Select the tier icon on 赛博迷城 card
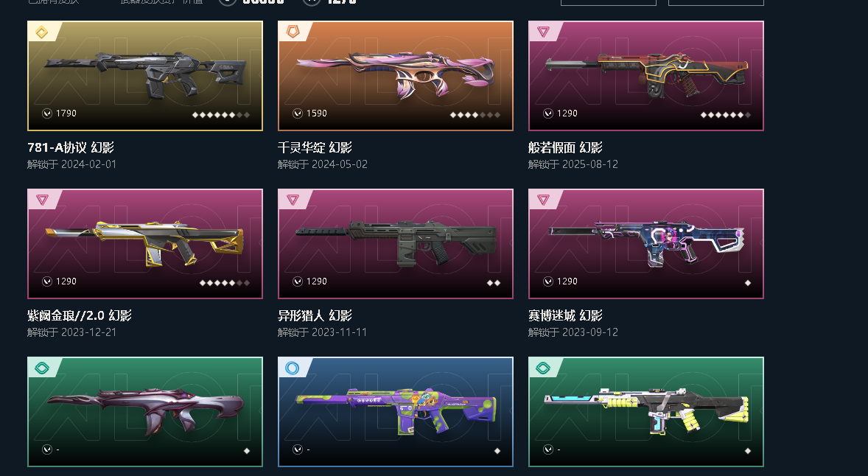The height and width of the screenshot is (476, 868). point(542,200)
